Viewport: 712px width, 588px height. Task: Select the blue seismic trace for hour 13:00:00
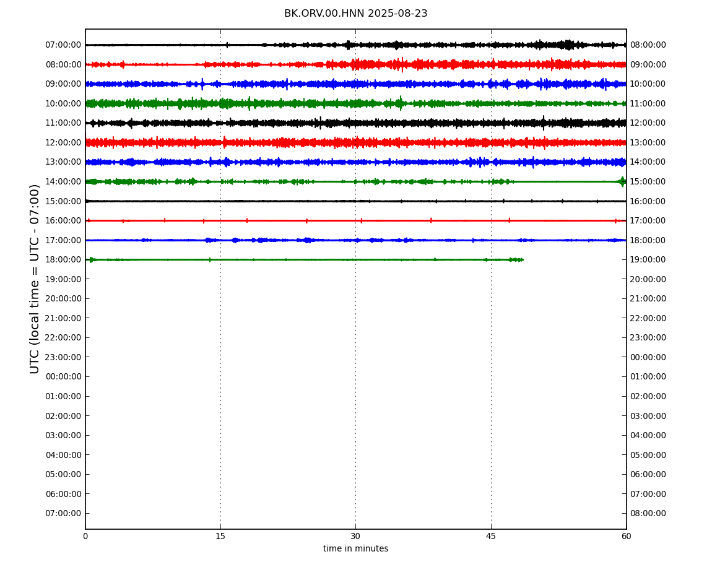click(x=355, y=162)
